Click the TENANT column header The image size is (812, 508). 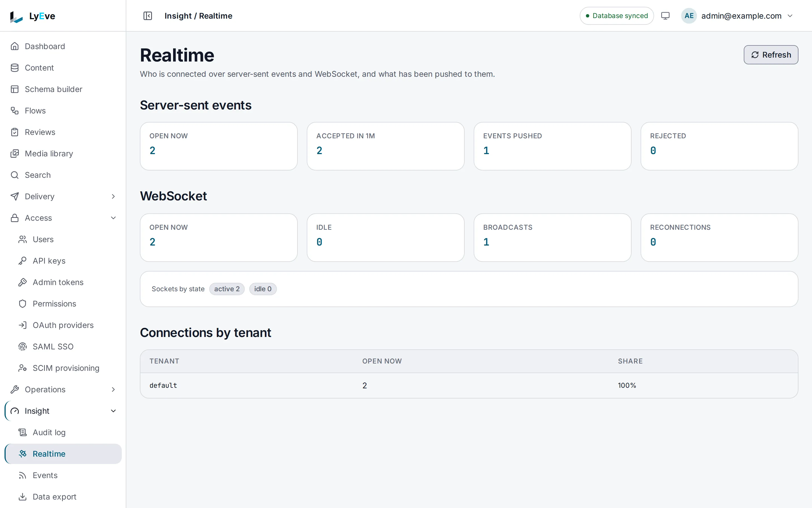pyautogui.click(x=164, y=361)
